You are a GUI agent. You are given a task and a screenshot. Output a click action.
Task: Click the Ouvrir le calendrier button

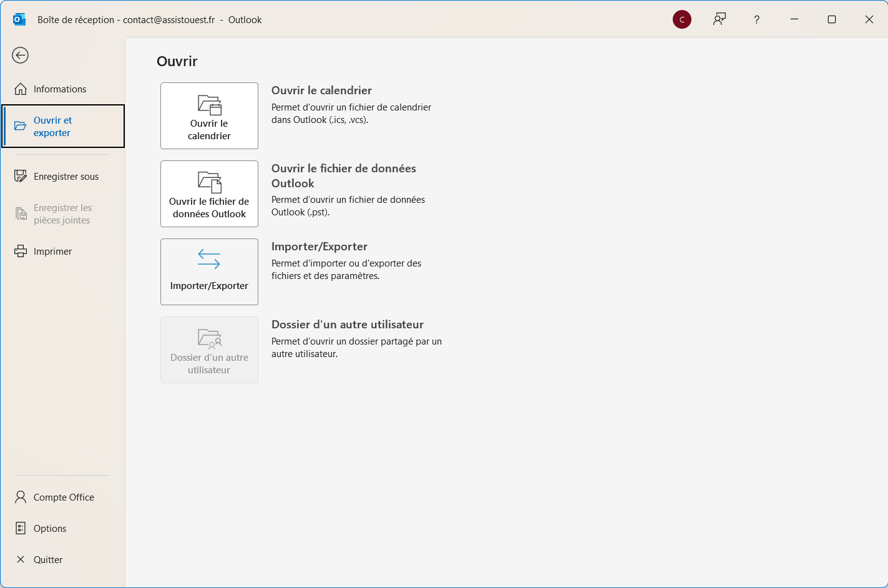point(209,116)
